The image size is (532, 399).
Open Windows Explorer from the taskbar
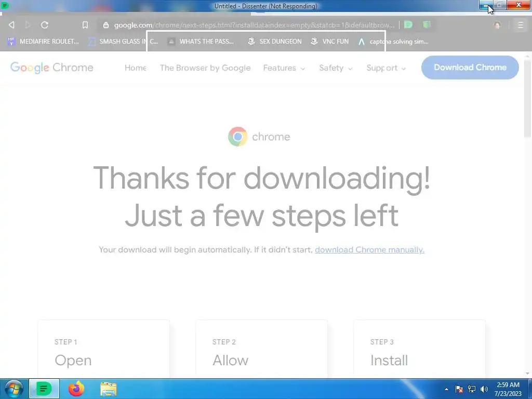[109, 389]
